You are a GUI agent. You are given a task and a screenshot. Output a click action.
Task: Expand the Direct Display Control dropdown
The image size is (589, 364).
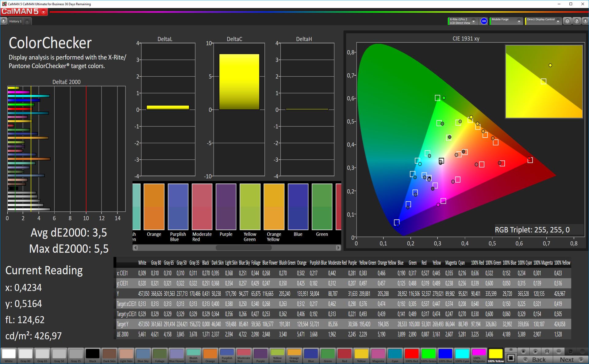(558, 21)
